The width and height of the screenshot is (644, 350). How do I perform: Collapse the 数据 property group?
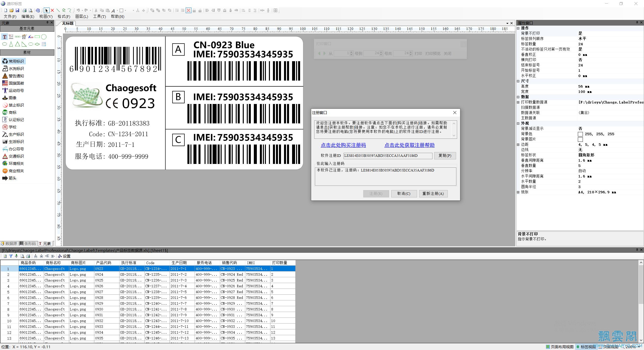tap(518, 97)
